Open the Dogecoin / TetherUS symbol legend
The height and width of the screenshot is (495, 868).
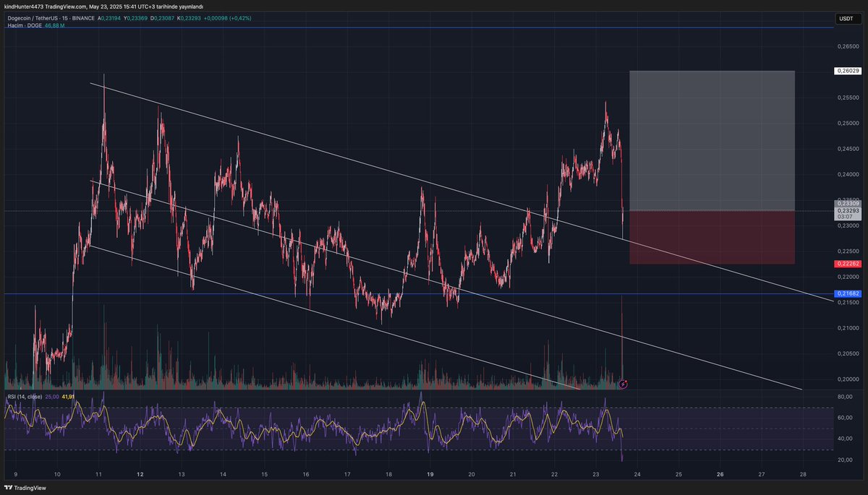click(33, 18)
